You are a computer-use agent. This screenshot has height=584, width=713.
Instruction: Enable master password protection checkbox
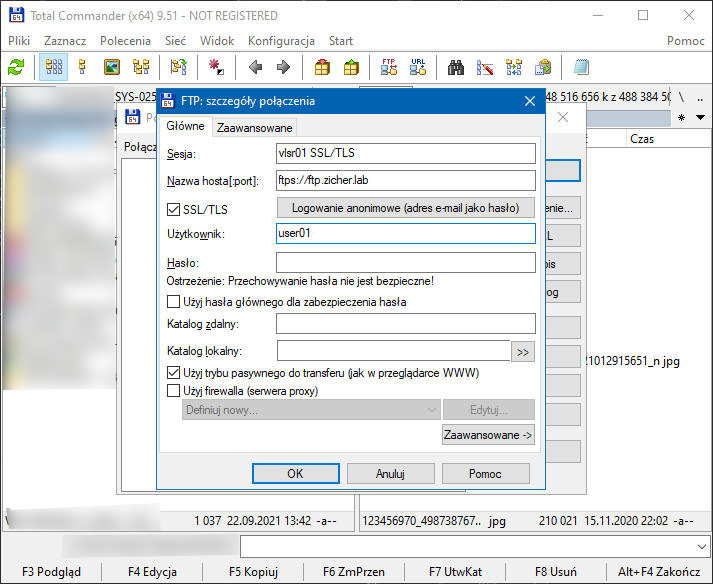coord(174,301)
